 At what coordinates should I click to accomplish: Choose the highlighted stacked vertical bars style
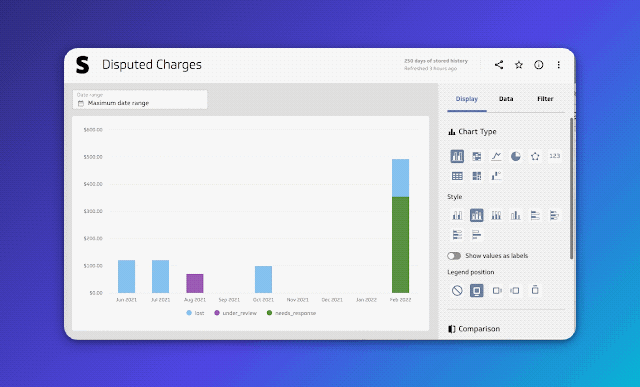point(477,215)
